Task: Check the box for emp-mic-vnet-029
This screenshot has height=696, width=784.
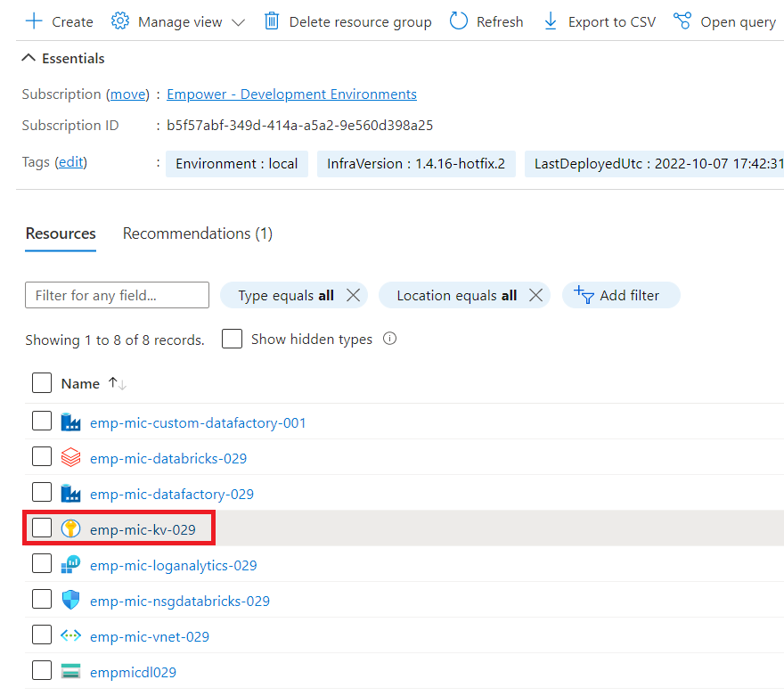Action: (x=42, y=635)
